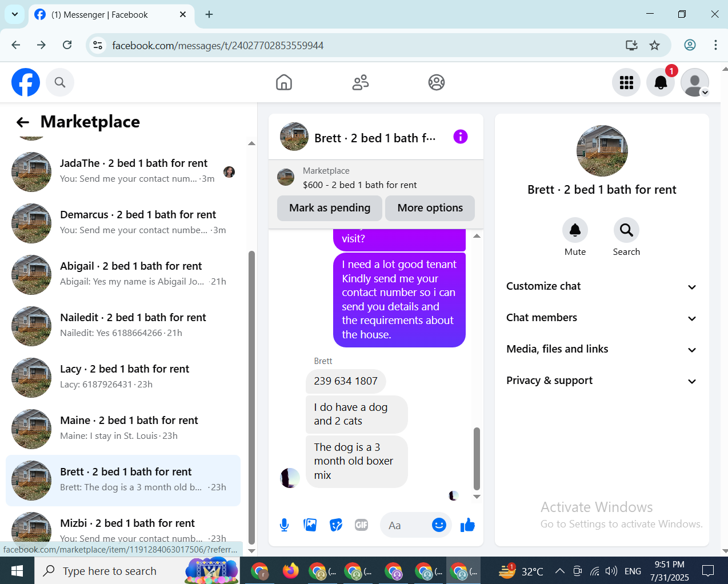This screenshot has width=728, height=584.
Task: Open Demarcus conversation in the list
Action: [123, 223]
